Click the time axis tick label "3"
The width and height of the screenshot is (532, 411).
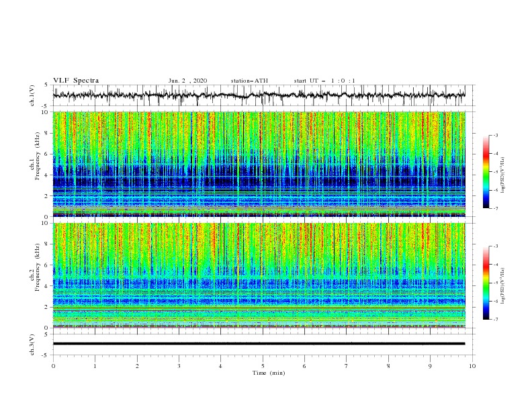point(179,366)
